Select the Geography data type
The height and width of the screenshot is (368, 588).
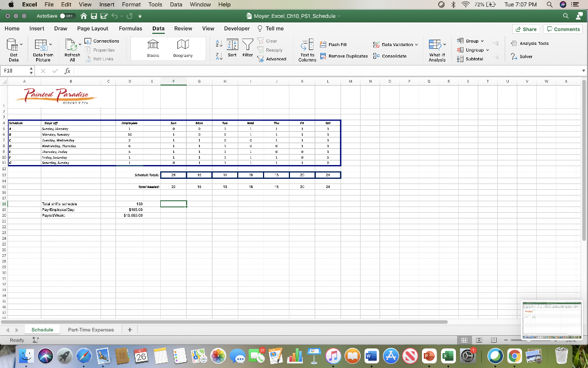183,48
